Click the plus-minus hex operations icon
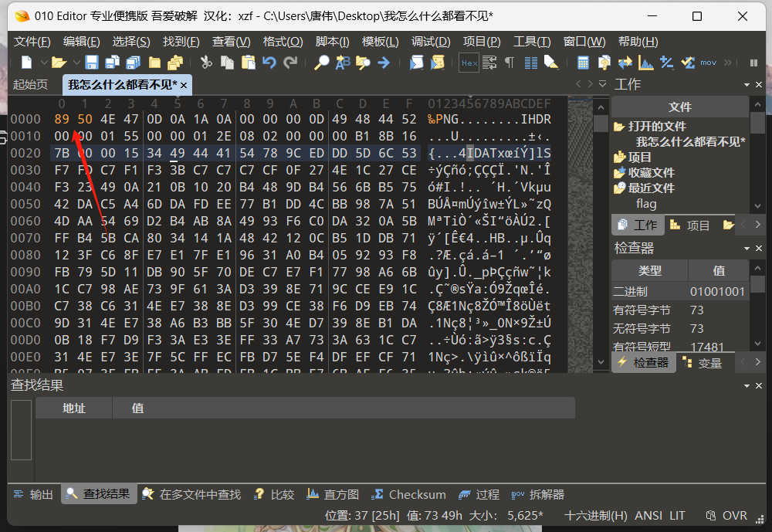The image size is (772, 532). click(667, 63)
